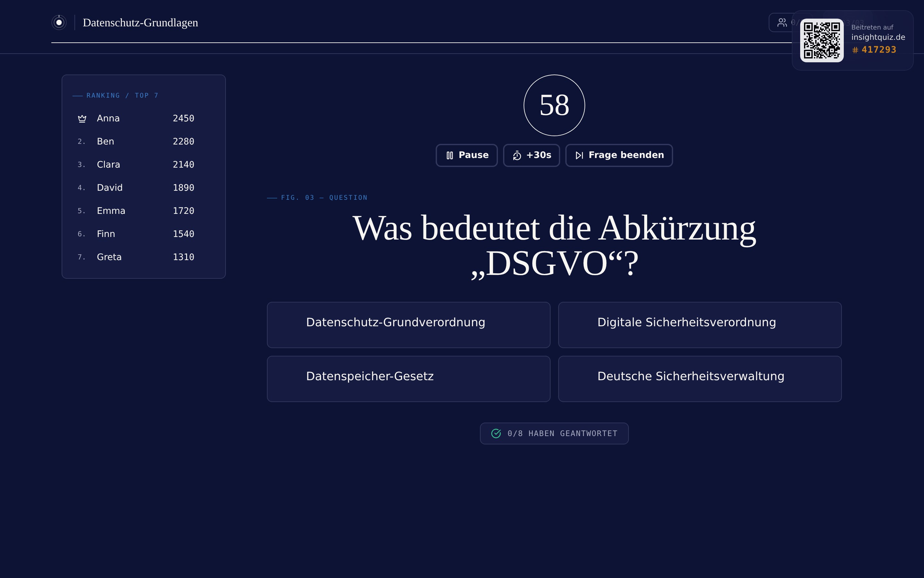Screen dimensions: 924x578
Task: End the question with Frage beenden
Action: (619, 155)
